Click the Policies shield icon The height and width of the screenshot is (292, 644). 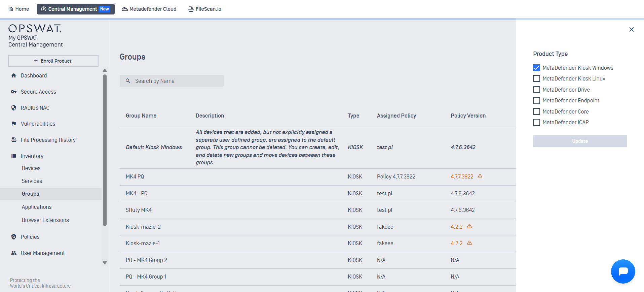[14, 237]
